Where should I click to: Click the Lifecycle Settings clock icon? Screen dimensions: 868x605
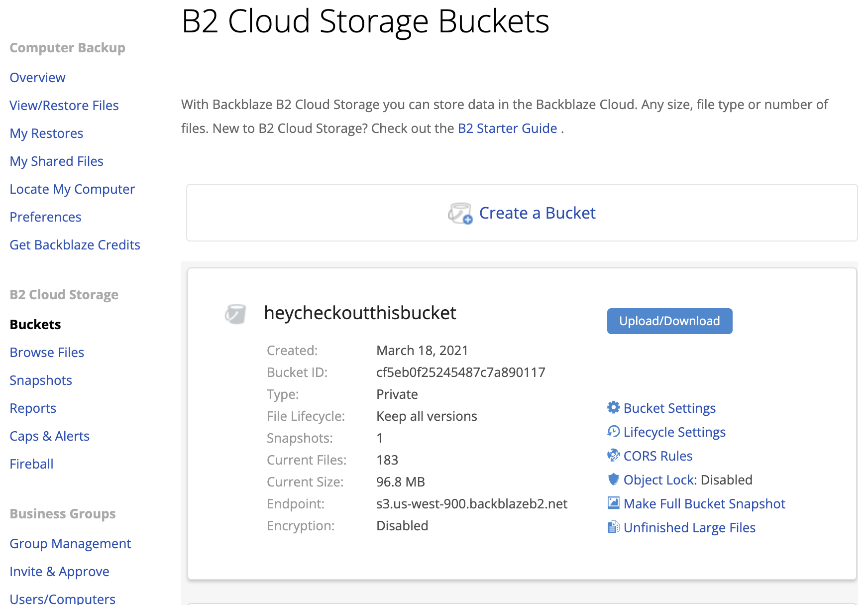point(614,431)
